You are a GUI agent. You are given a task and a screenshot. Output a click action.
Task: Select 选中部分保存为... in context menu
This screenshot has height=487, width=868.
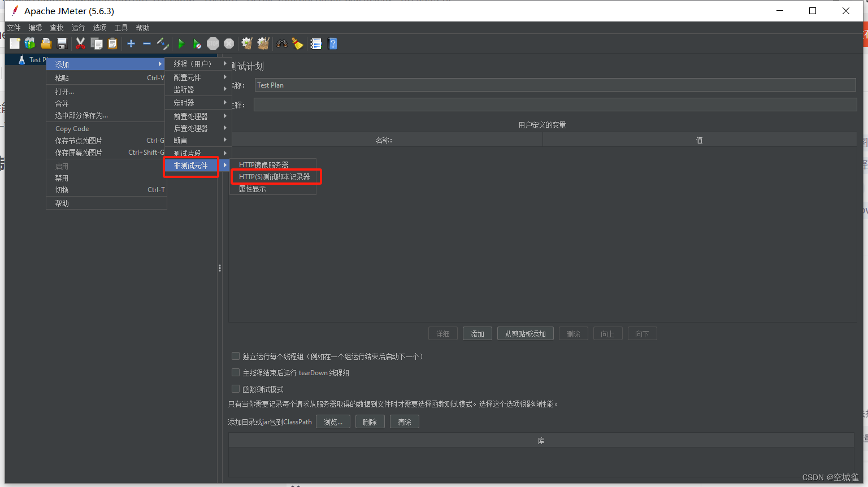click(x=106, y=115)
